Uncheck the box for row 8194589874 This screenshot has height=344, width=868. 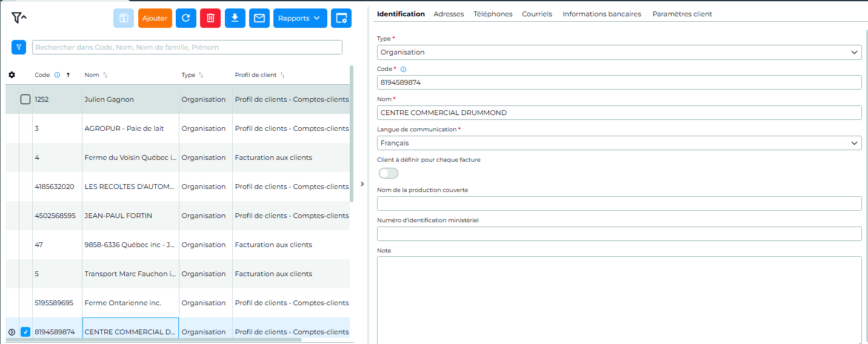25,332
